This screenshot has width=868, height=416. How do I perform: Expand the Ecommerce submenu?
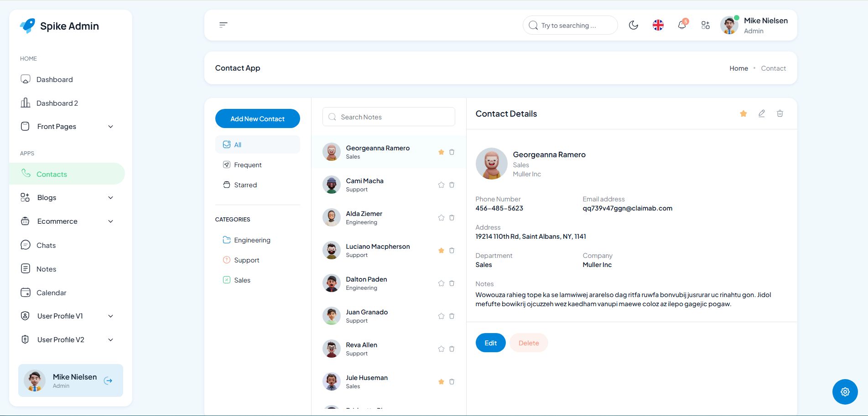click(67, 221)
